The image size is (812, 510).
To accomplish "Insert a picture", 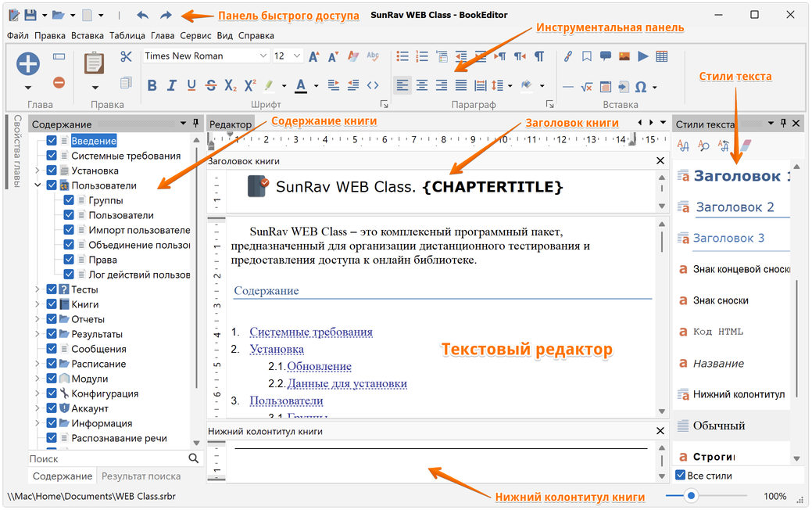I will pyautogui.click(x=624, y=56).
